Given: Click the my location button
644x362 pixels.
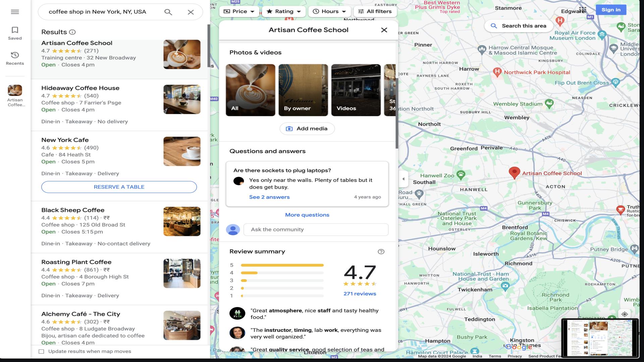Looking at the screenshot, I should tap(625, 314).
